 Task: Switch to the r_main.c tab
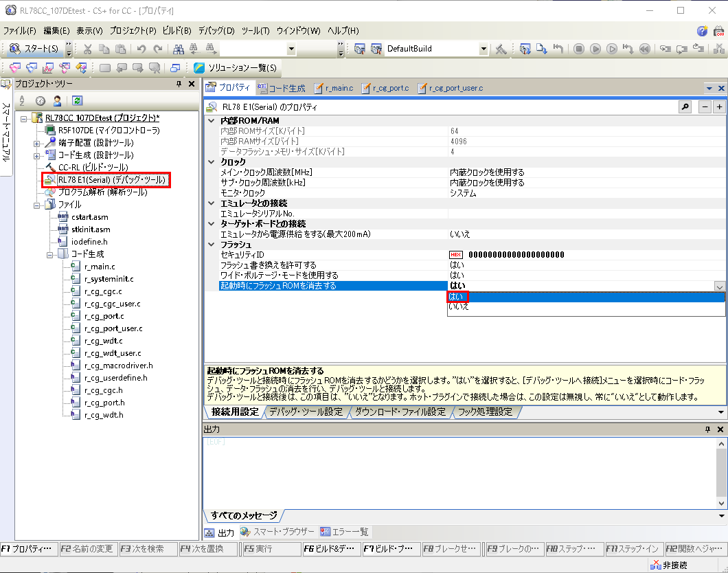[334, 88]
